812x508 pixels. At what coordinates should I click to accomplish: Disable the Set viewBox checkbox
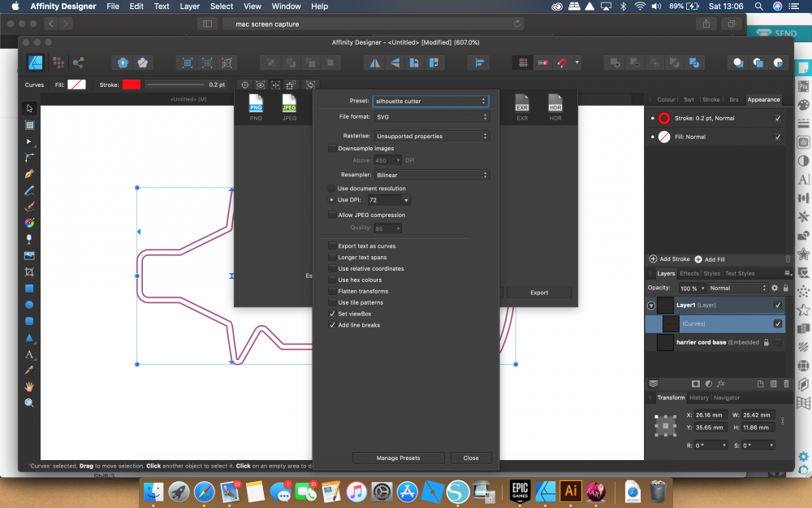point(332,314)
